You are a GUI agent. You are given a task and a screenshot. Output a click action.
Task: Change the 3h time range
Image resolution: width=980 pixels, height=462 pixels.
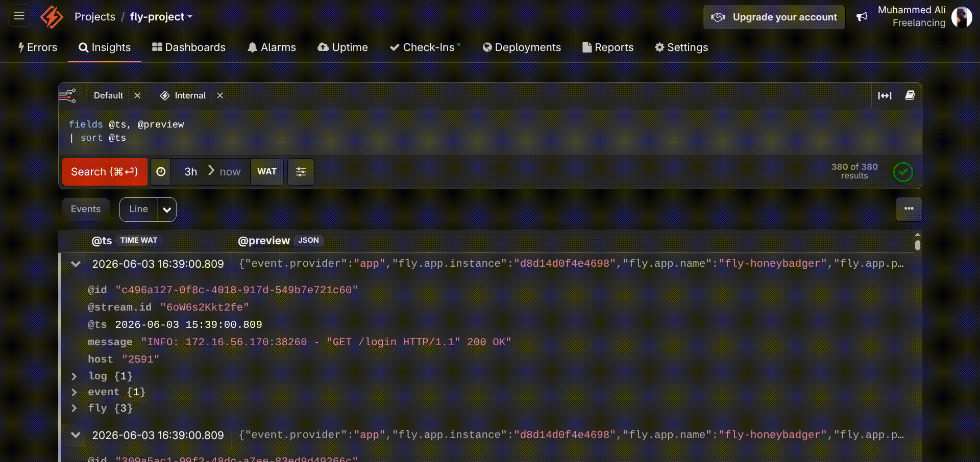(190, 172)
